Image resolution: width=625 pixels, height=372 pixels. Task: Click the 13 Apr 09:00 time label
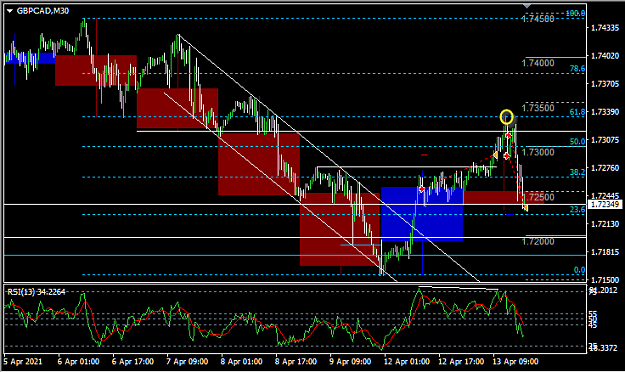point(515,362)
